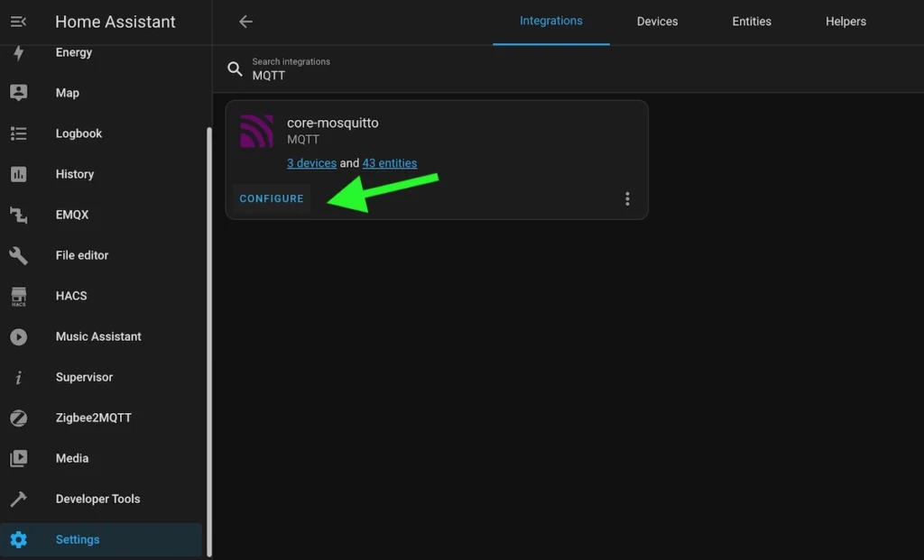Open File editor in the sidebar
The image size is (924, 560).
[x=101, y=255]
